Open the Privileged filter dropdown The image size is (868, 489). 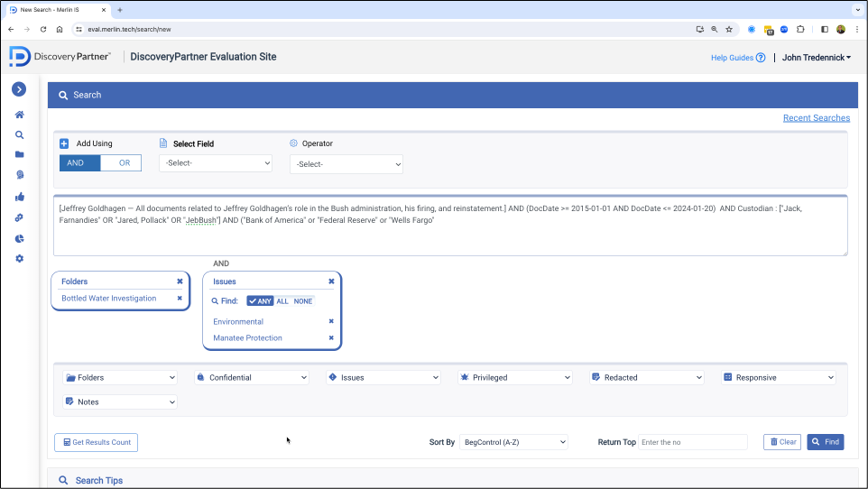pyautogui.click(x=515, y=378)
